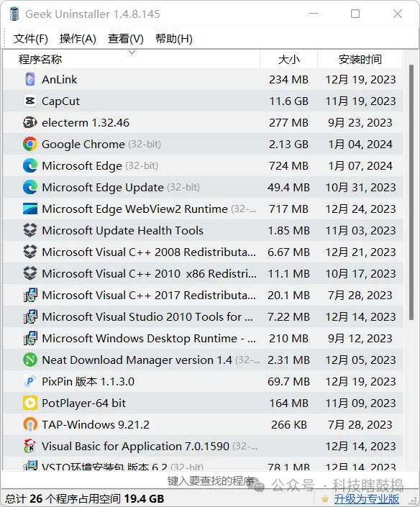This screenshot has height=507, width=420.
Task: Click the electerm 1.32.46 icon
Action: click(30, 122)
